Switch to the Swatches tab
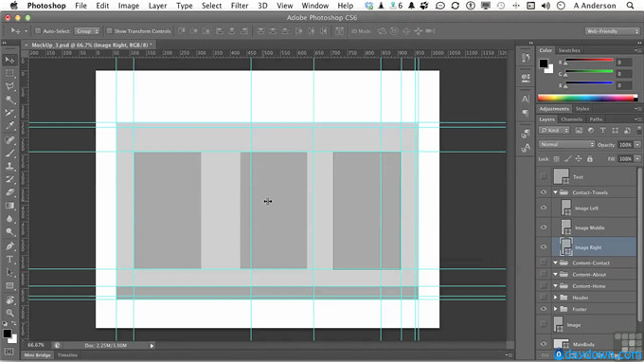 click(x=569, y=50)
